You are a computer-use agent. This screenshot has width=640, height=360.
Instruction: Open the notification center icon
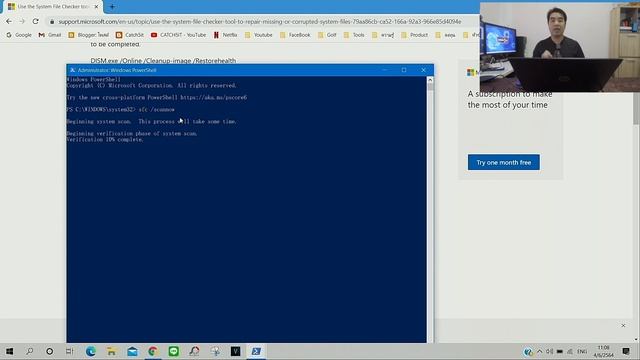626,351
